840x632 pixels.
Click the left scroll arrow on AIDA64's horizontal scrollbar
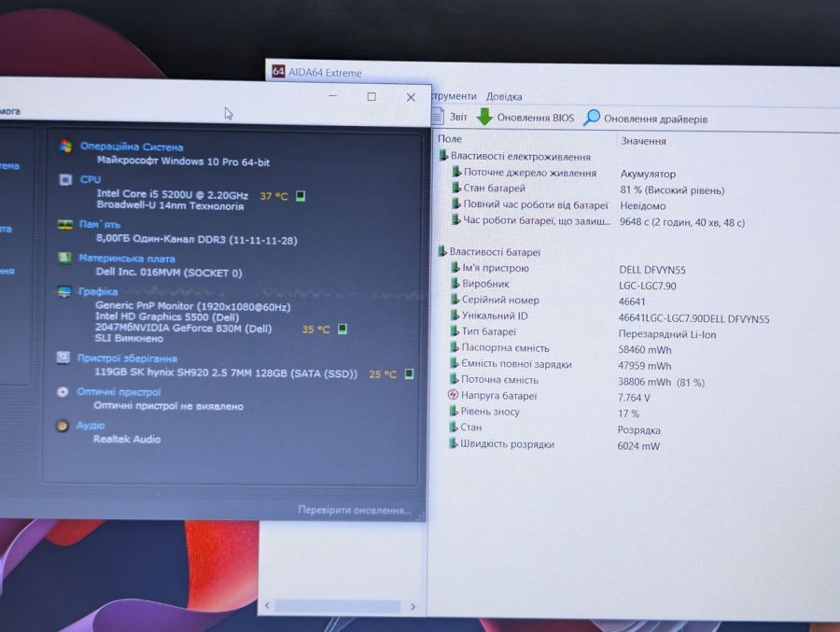[x=267, y=606]
